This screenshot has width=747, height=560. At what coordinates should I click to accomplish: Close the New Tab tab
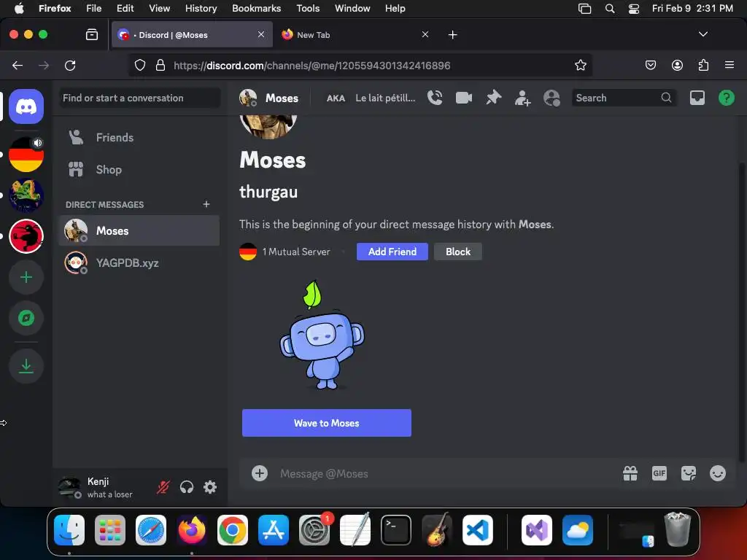(425, 34)
